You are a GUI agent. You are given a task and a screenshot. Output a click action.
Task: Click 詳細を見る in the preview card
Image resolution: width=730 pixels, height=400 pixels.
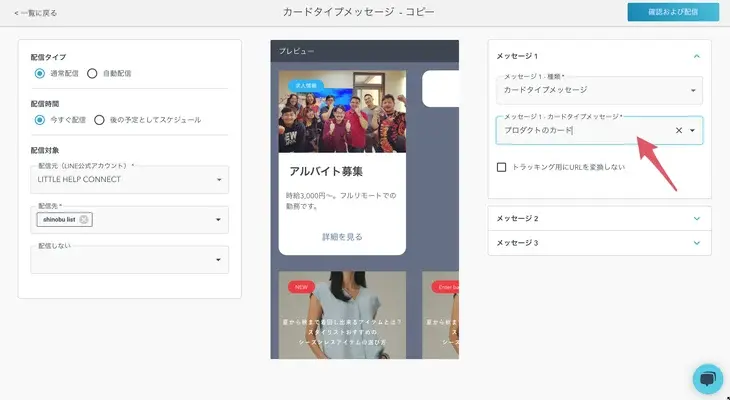pyautogui.click(x=342, y=237)
